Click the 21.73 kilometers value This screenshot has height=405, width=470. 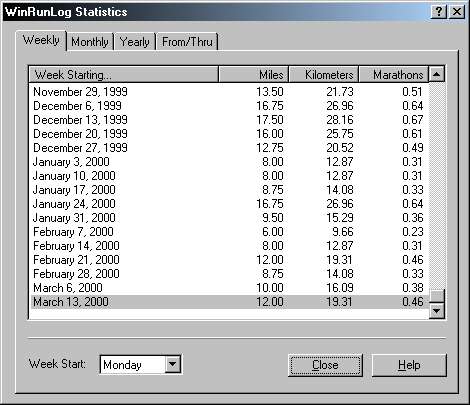point(340,92)
